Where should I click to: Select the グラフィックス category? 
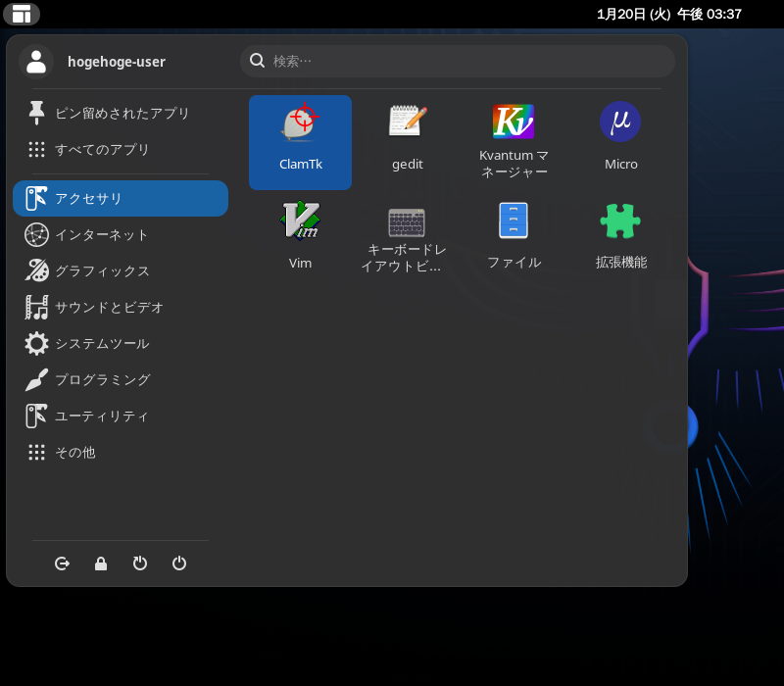tap(121, 271)
